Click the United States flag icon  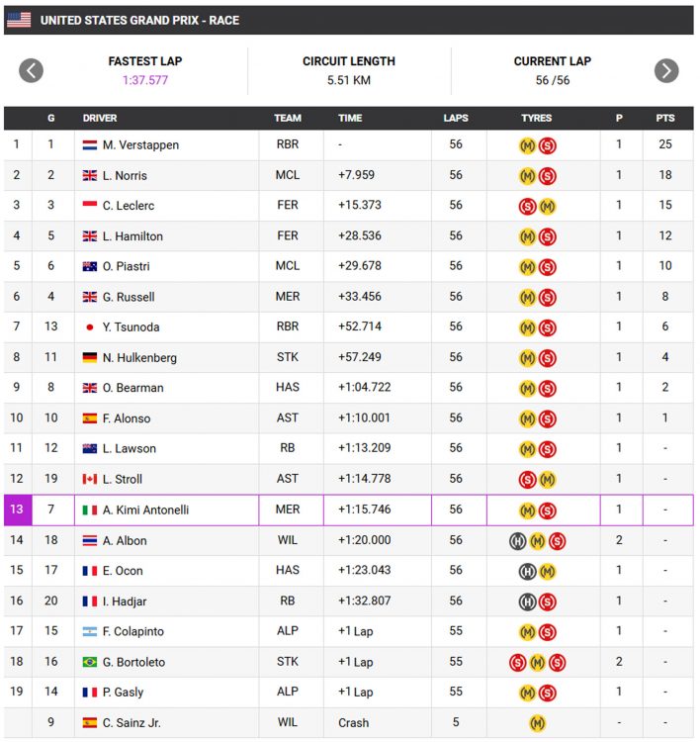(19, 20)
